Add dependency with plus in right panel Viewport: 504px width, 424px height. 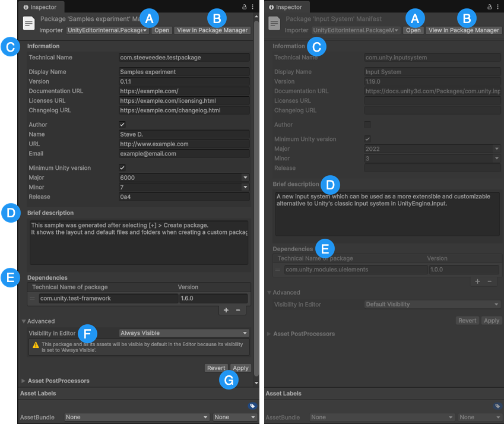[x=477, y=281]
